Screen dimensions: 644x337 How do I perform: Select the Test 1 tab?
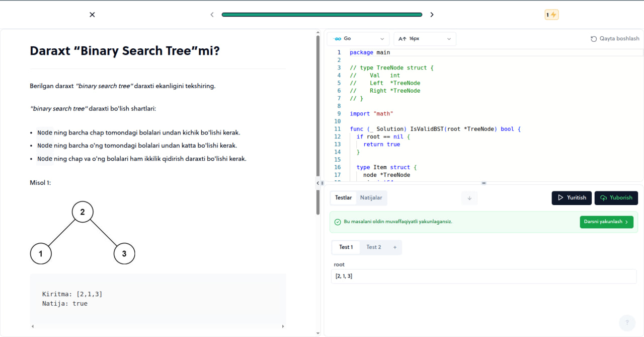(x=346, y=247)
